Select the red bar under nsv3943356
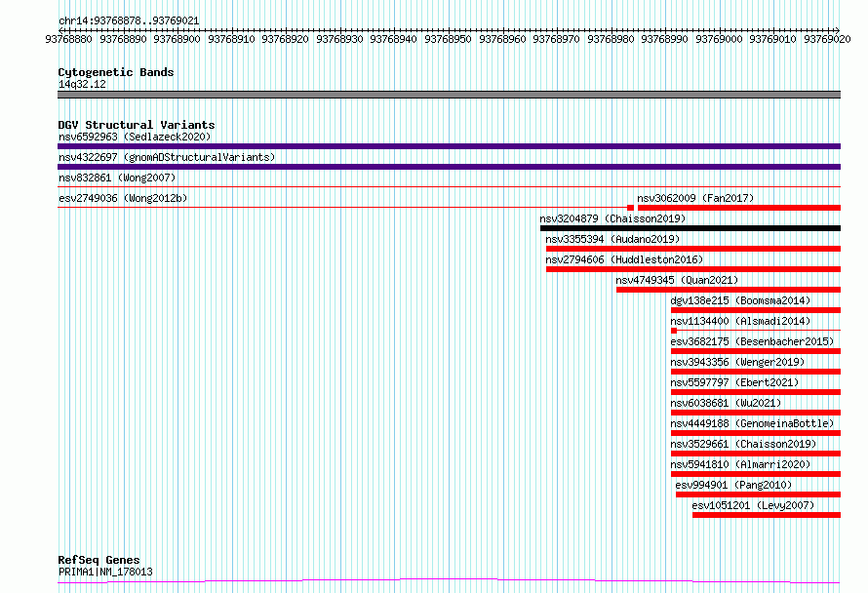Image resolution: width=868 pixels, height=593 pixels. click(x=756, y=372)
